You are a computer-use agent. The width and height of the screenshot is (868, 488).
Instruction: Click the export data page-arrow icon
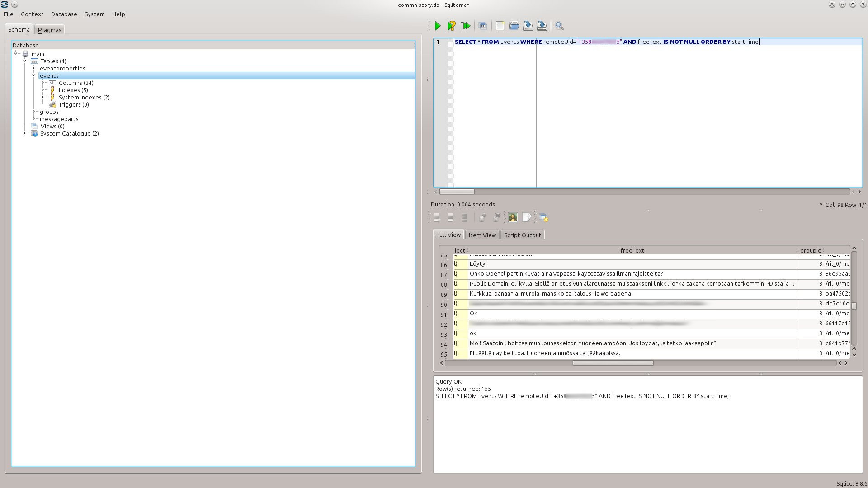coord(527,217)
